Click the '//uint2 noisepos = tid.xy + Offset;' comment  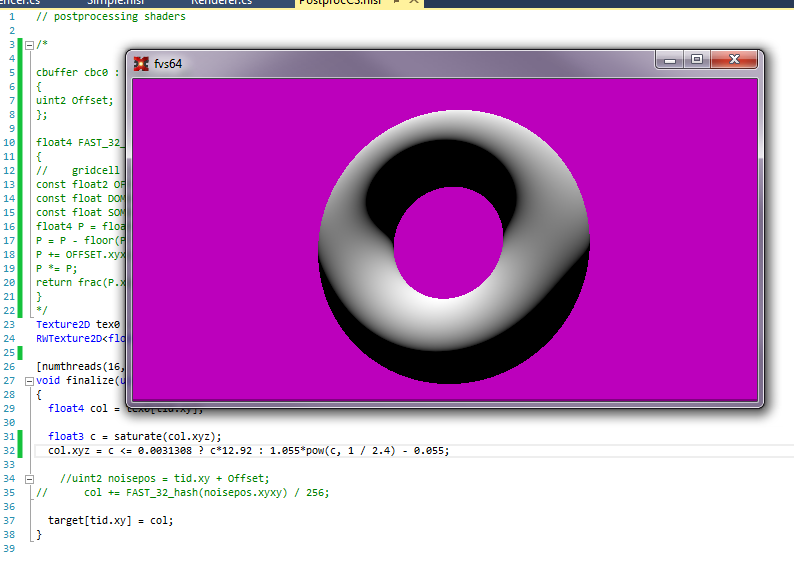[165, 478]
